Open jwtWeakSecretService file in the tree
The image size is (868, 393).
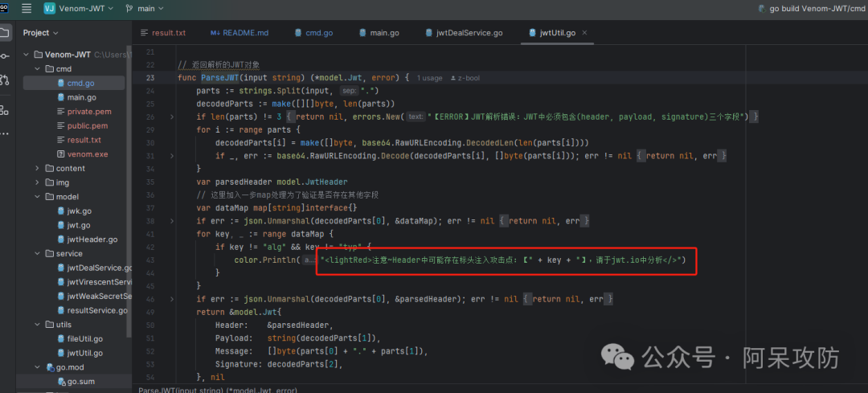point(95,296)
